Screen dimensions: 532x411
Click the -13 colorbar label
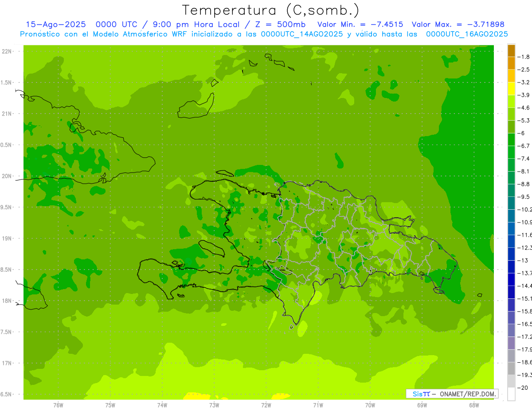coord(522,260)
